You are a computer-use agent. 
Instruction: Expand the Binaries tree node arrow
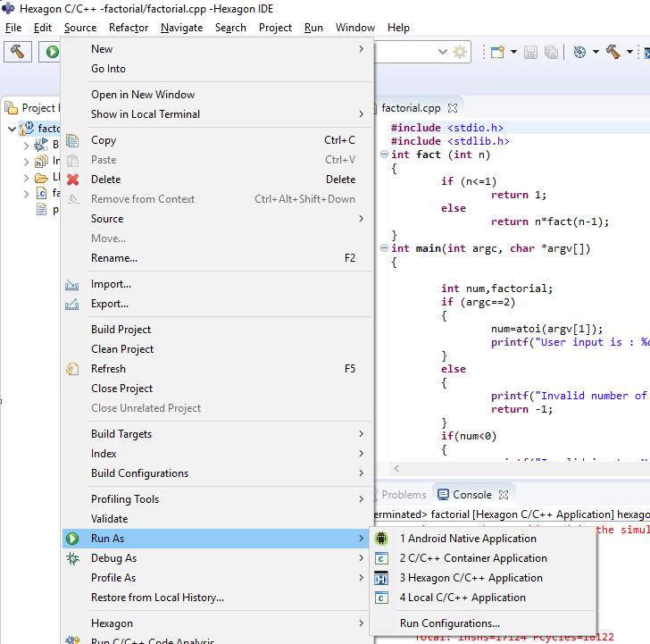pyautogui.click(x=26, y=145)
